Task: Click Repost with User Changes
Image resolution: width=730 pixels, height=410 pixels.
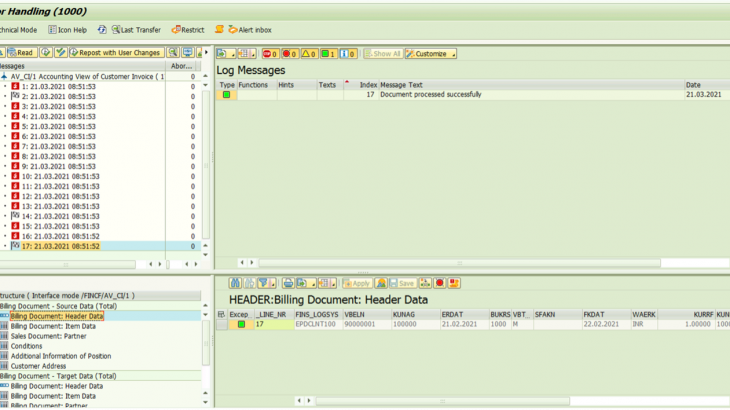Action: coord(115,53)
